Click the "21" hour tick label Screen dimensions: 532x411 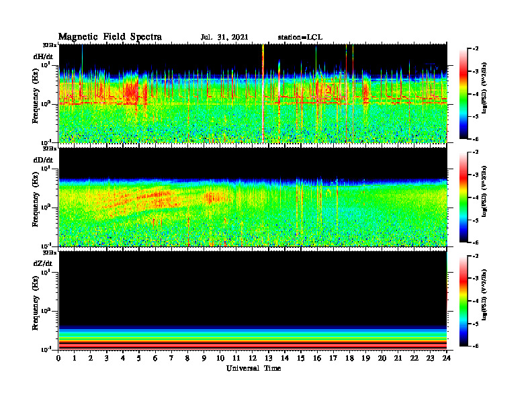pos(398,358)
